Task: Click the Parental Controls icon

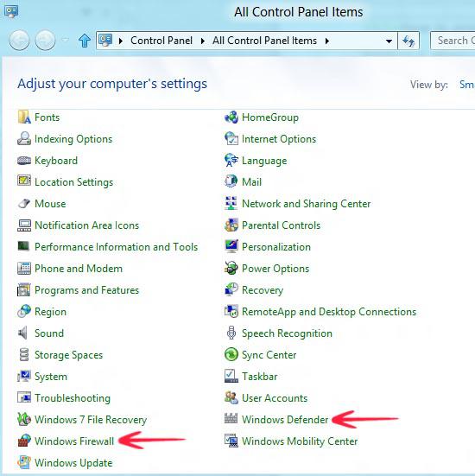Action: (231, 225)
